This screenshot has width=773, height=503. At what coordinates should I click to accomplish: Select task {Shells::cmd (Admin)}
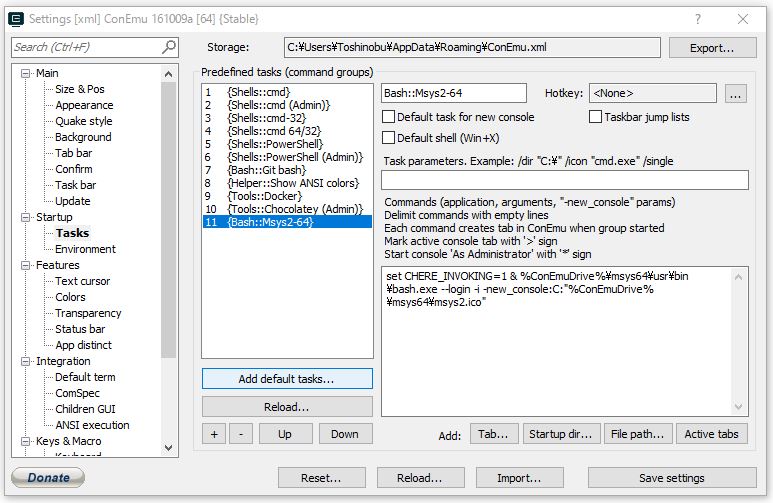point(287,105)
